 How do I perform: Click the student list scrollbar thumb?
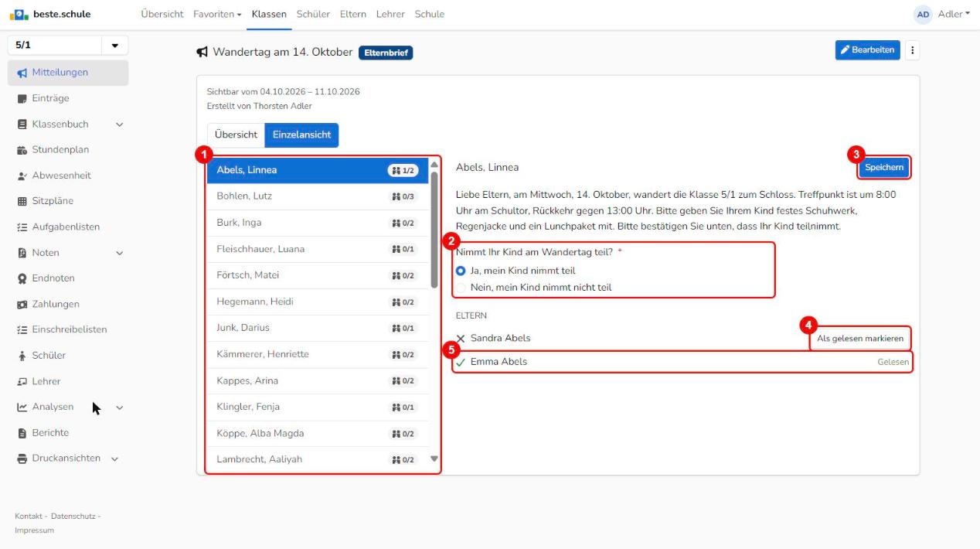[434, 229]
